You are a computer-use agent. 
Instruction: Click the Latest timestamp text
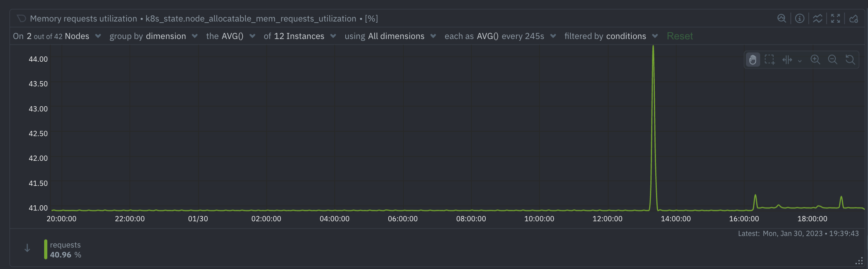[798, 234]
